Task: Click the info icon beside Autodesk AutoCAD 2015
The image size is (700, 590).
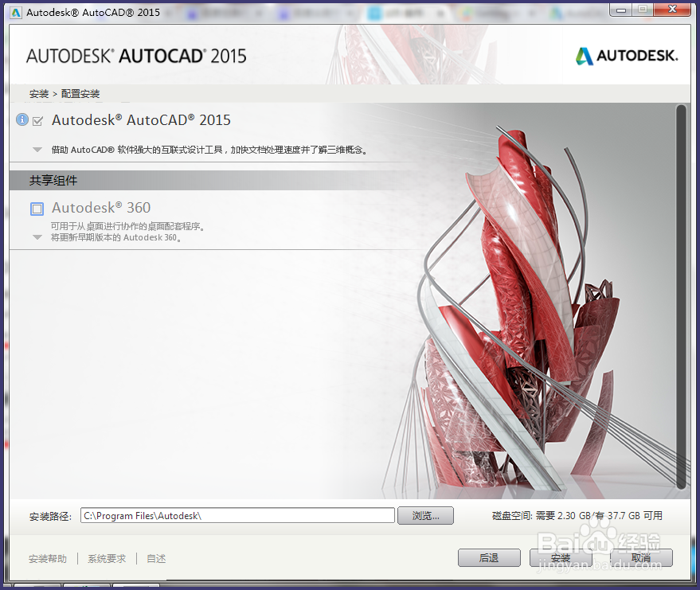Action: point(21,119)
